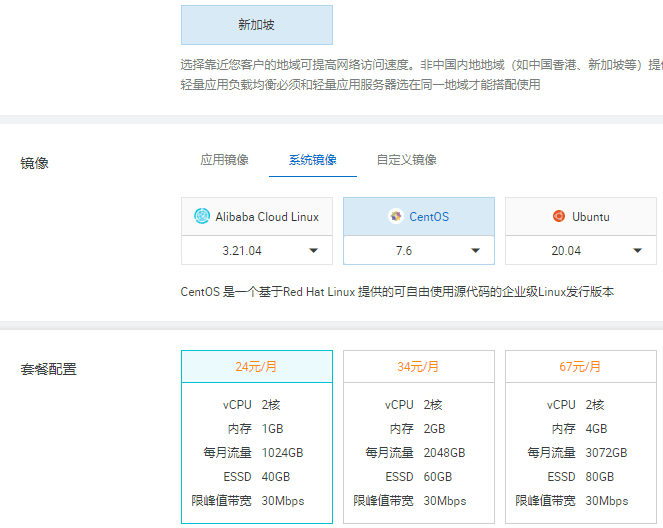The image size is (663, 528).
Task: Click the 2048GB monthly traffic value
Action: coord(444,453)
